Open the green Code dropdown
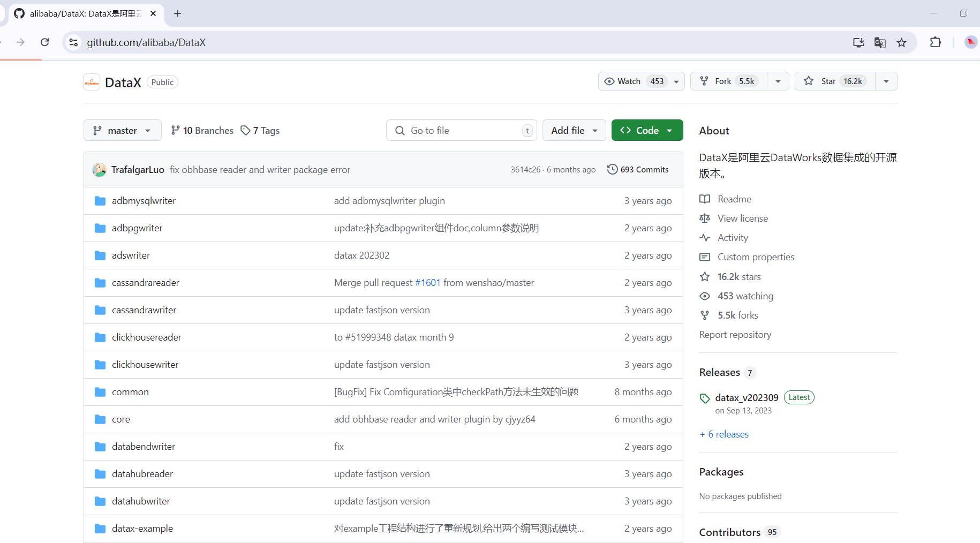This screenshot has width=980, height=543. [647, 130]
